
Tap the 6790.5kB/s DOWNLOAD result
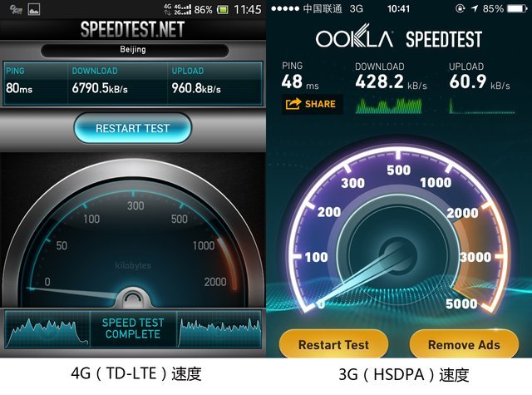[x=100, y=89]
